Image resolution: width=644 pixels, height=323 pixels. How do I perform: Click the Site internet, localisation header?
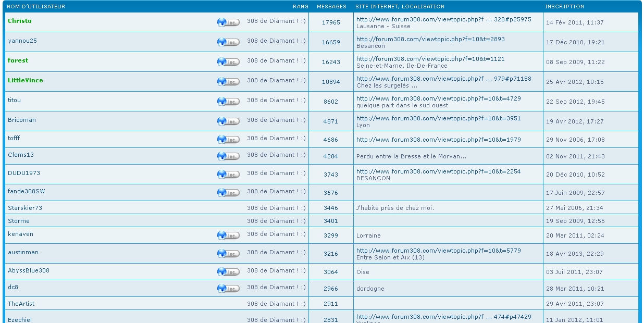point(400,7)
